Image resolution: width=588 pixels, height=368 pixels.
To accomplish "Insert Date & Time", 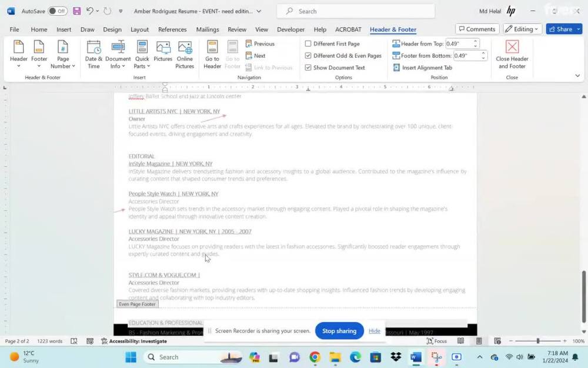I will (93, 55).
